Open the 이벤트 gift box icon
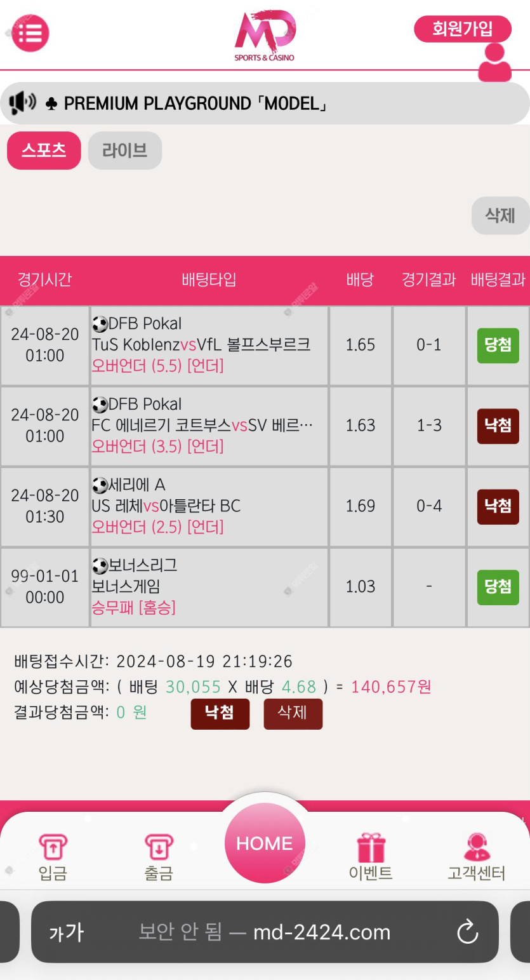The height and width of the screenshot is (980, 530). (x=371, y=847)
